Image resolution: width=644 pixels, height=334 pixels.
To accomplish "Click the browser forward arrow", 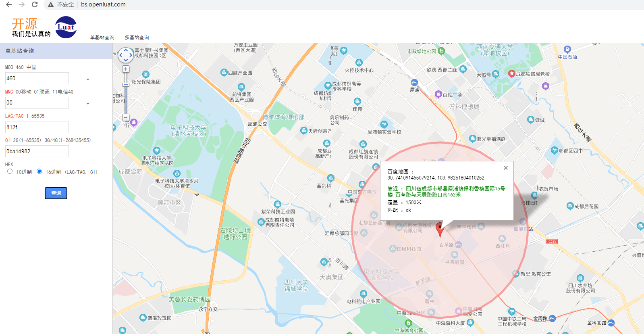I will (x=22, y=4).
